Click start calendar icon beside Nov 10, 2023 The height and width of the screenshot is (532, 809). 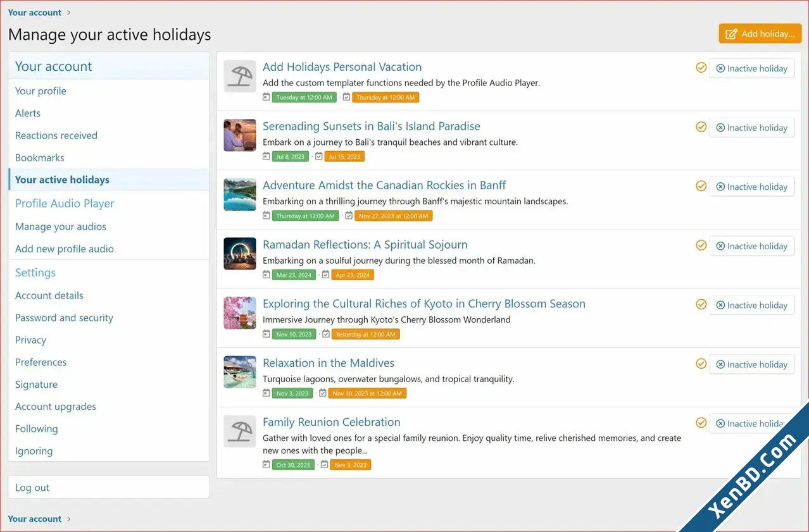267,334
